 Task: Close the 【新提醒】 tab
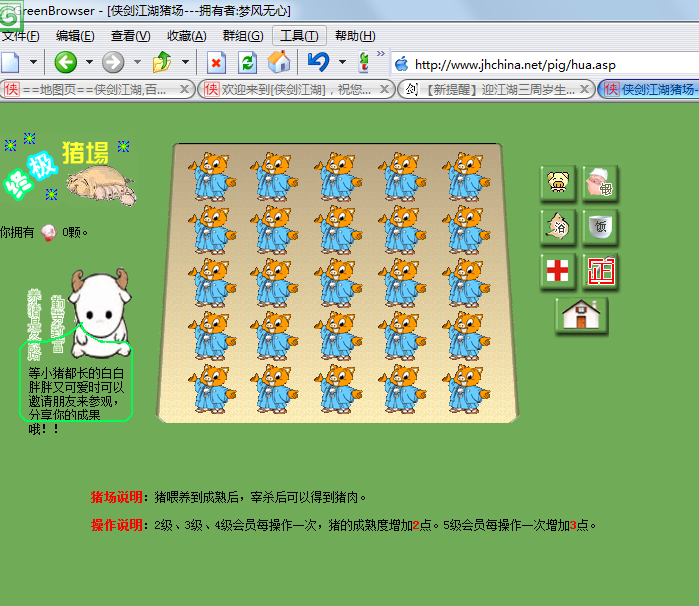point(584,89)
